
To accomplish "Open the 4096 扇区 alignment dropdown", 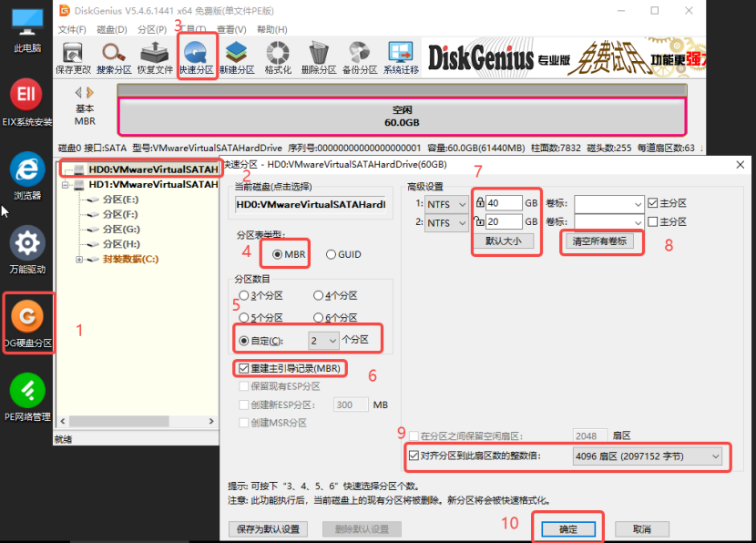I will tap(648, 456).
